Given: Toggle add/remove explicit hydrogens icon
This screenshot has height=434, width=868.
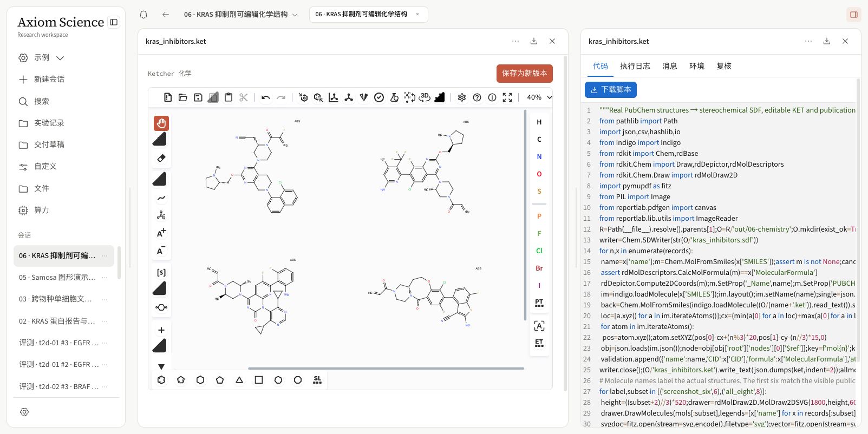Looking at the screenshot, I should [410, 97].
